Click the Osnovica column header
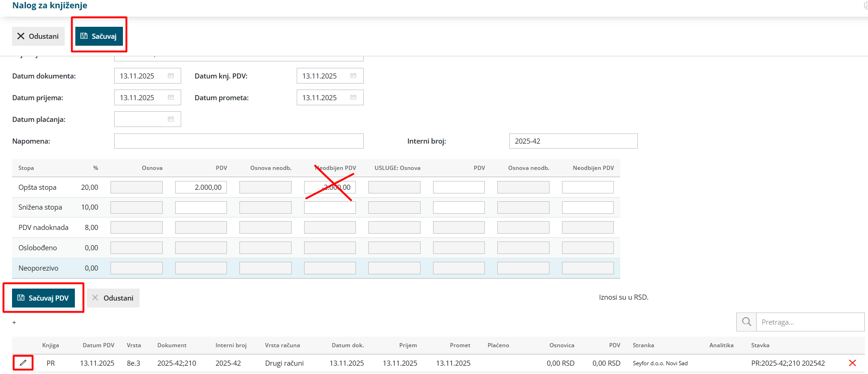Image resolution: width=868 pixels, height=374 pixels. click(x=562, y=345)
